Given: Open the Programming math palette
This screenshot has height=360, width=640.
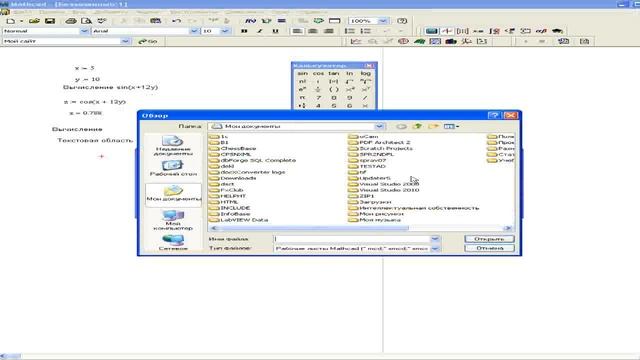Looking at the screenshot, I should (x=526, y=31).
